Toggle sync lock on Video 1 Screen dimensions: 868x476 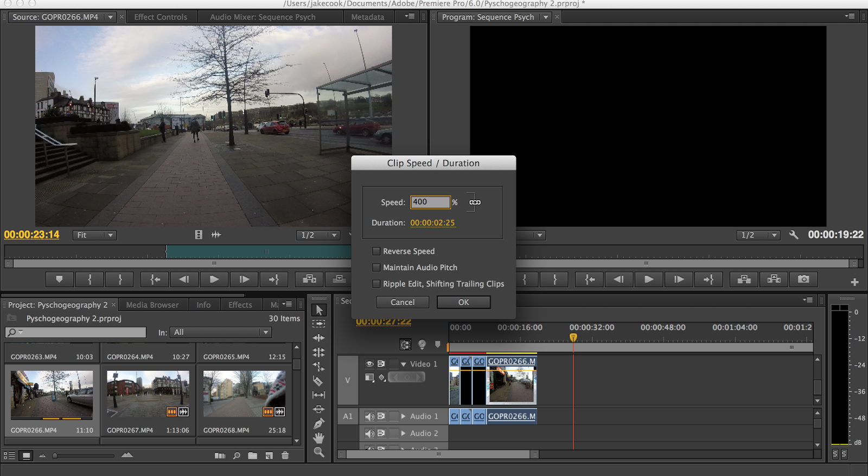[x=381, y=364]
